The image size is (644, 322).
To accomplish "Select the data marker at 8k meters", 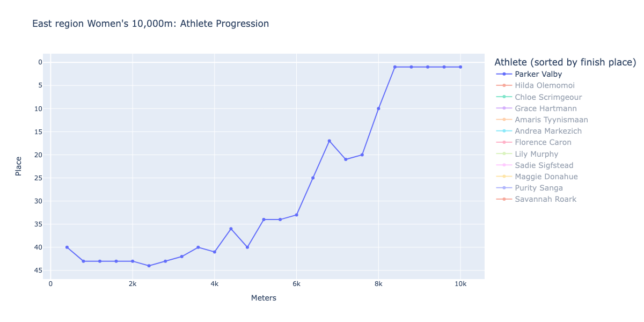I will click(x=378, y=108).
